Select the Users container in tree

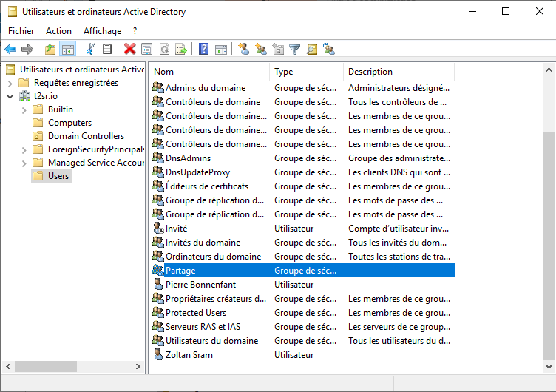pyautogui.click(x=58, y=176)
